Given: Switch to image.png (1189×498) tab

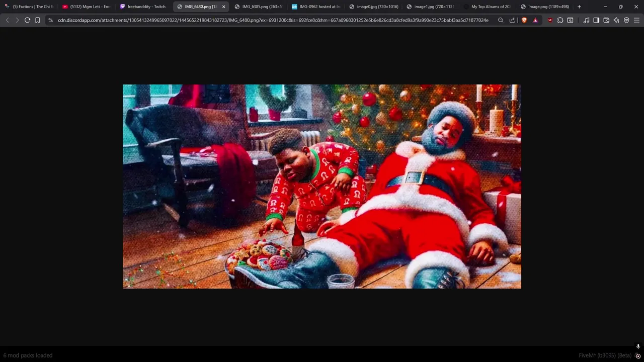Looking at the screenshot, I should tap(545, 7).
